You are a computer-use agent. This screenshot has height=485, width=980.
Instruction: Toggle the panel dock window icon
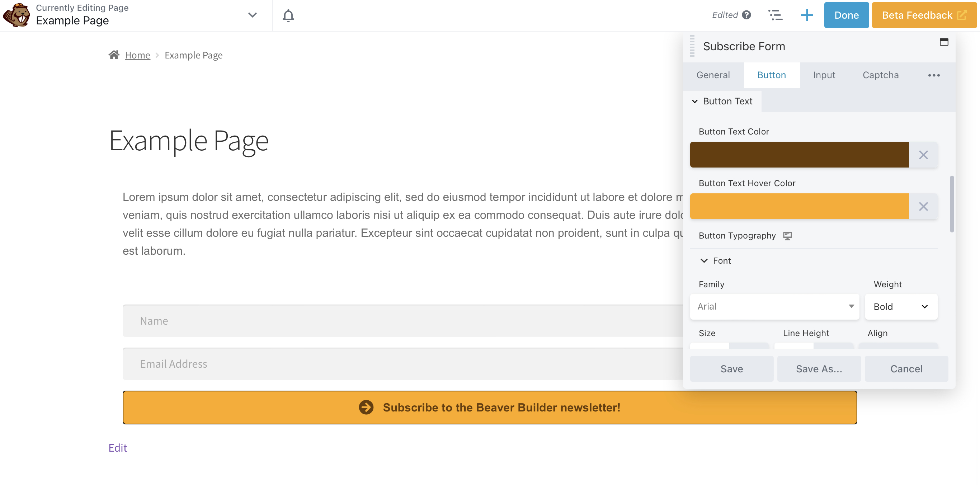click(943, 42)
